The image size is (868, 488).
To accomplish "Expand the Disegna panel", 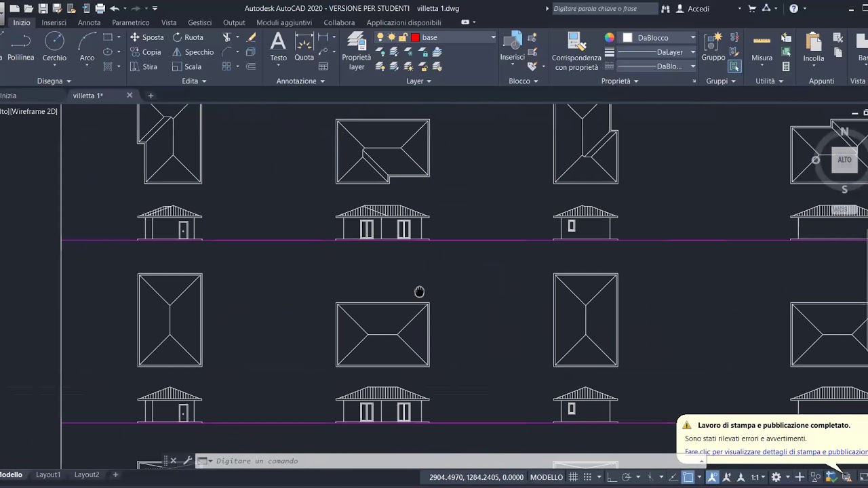I will click(x=54, y=81).
